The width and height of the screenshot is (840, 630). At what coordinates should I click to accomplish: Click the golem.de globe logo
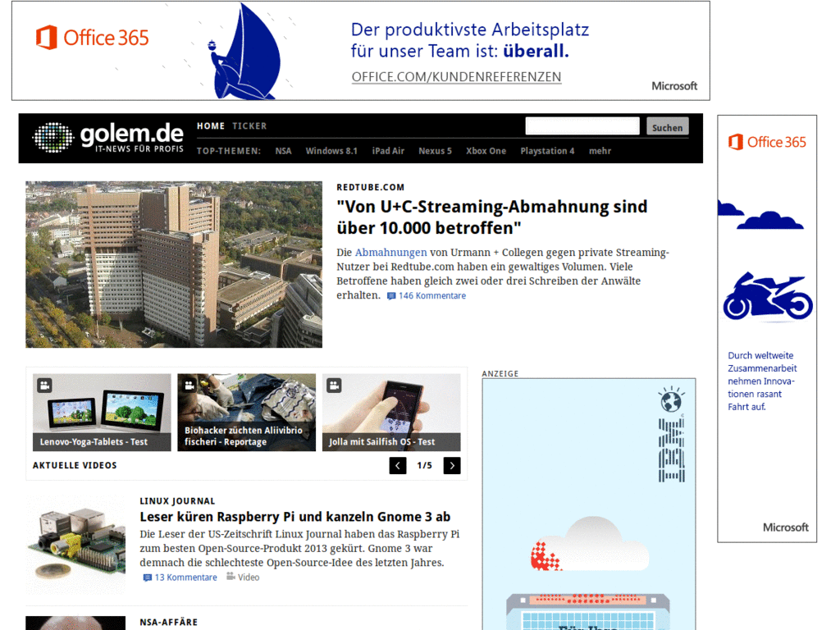coord(53,138)
